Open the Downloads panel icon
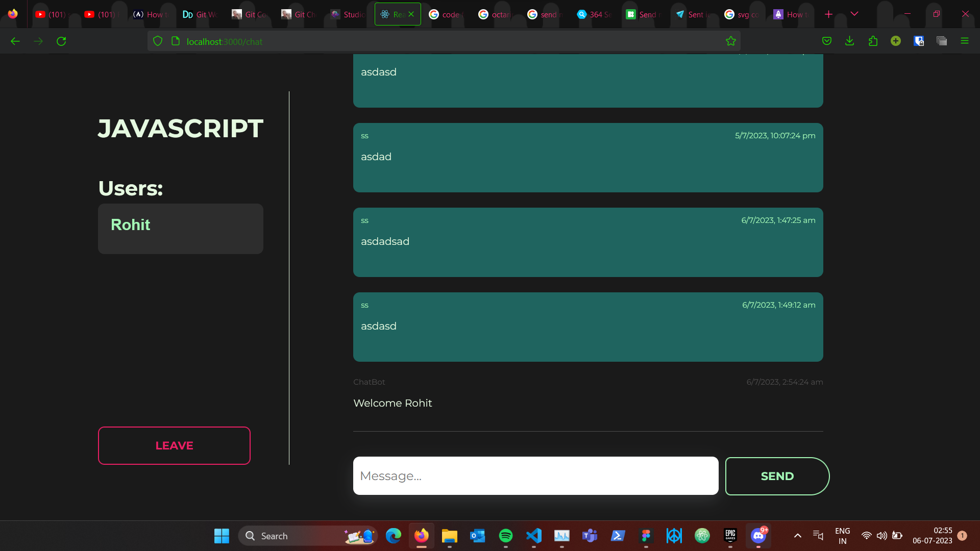980x551 pixels. (849, 41)
